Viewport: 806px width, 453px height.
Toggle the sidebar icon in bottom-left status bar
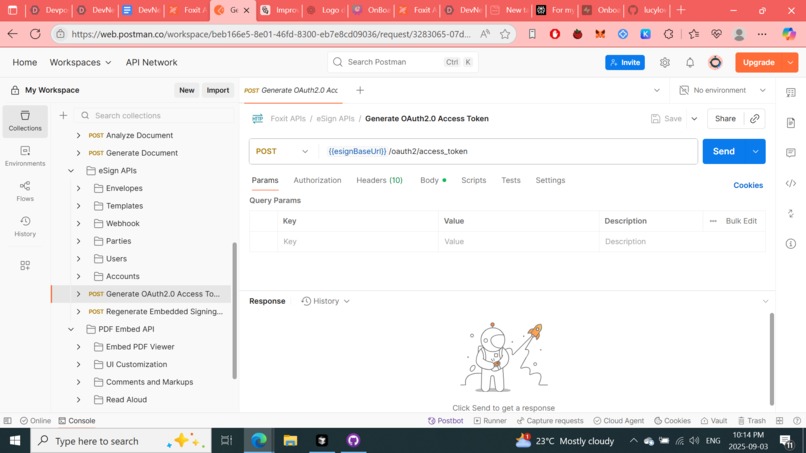click(x=8, y=420)
